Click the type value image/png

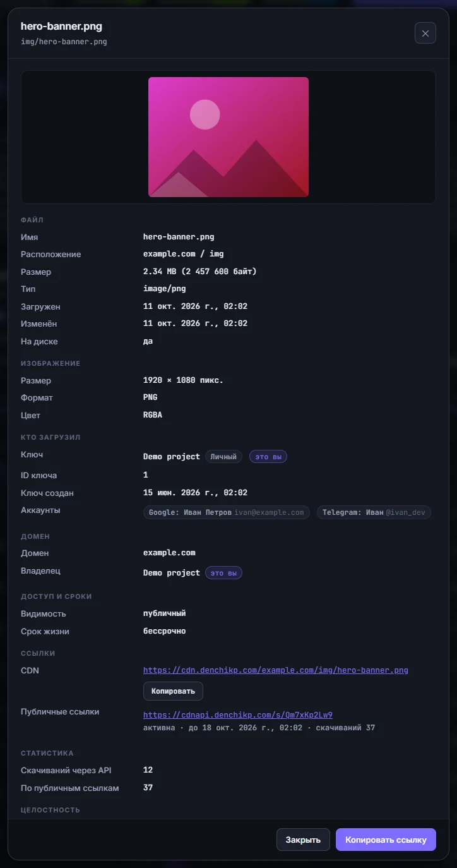pos(164,289)
